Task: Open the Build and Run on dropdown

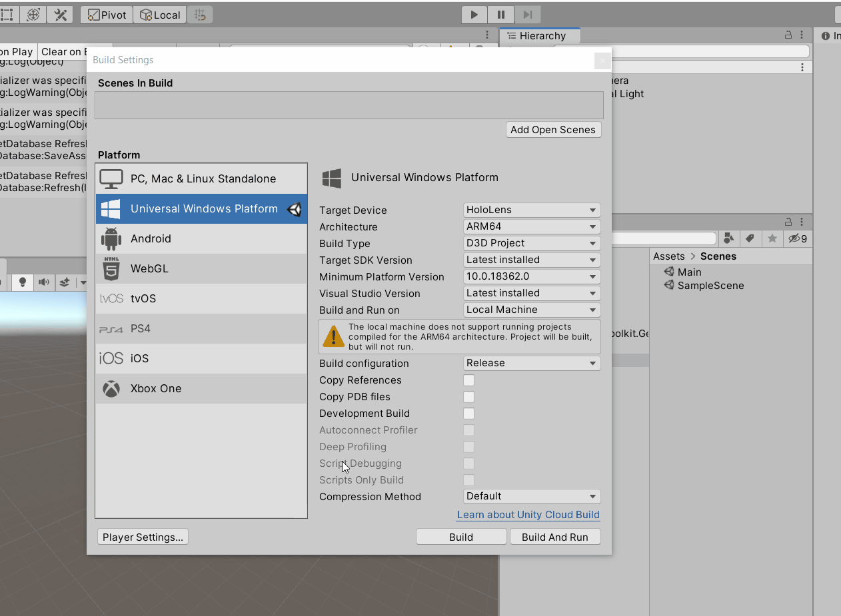Action: 532,310
